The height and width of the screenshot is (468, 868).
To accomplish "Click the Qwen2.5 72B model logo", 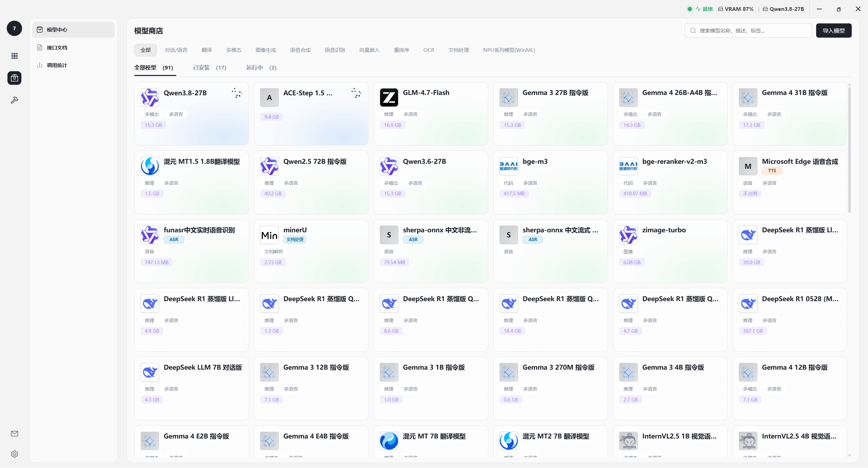I will click(269, 166).
